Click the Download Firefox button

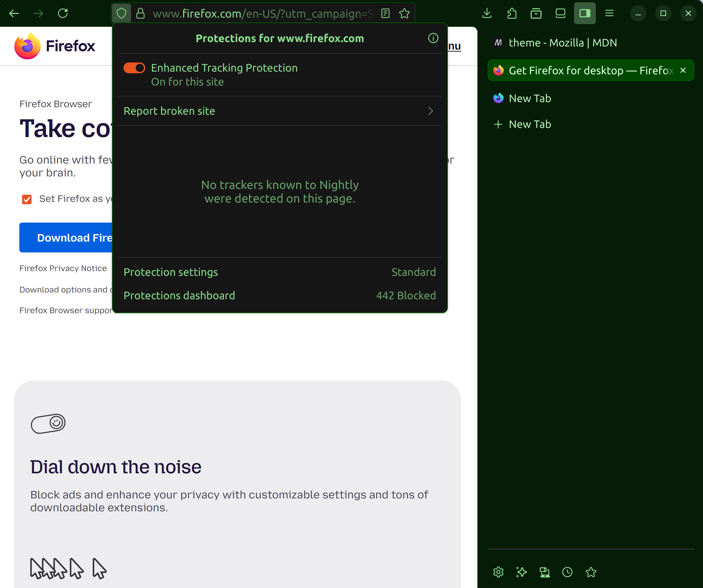pos(66,238)
